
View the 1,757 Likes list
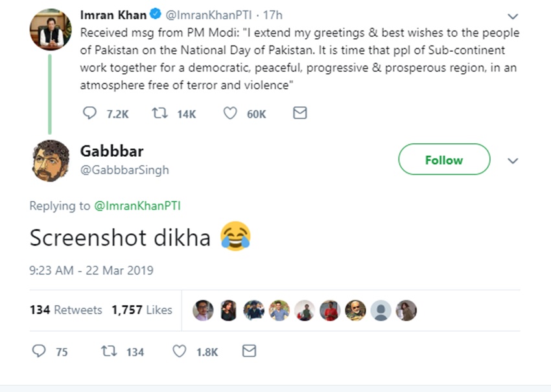142,310
